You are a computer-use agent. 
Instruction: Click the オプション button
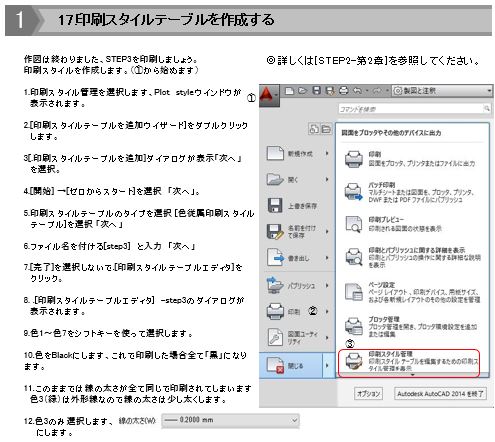pos(368,393)
